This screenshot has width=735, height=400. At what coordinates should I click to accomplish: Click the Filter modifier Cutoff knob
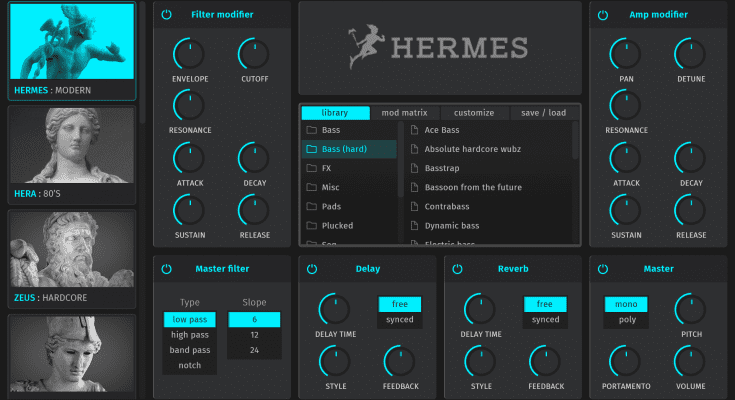(x=253, y=55)
